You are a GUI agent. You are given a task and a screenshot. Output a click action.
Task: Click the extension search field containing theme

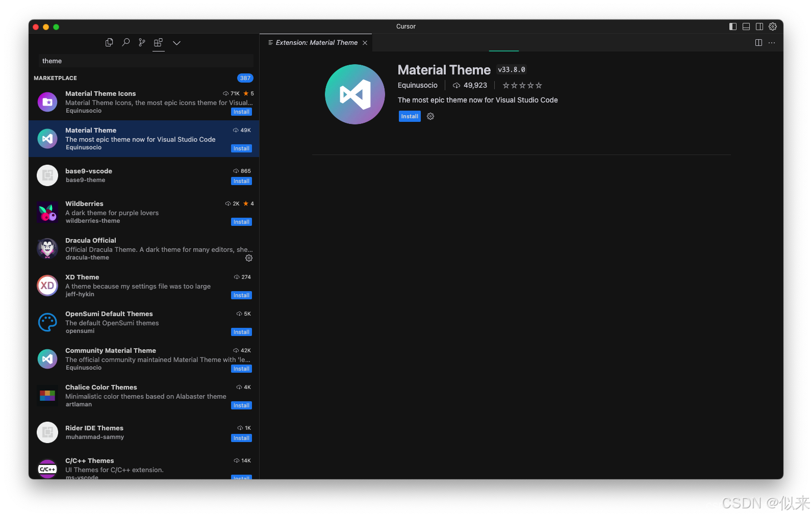146,61
